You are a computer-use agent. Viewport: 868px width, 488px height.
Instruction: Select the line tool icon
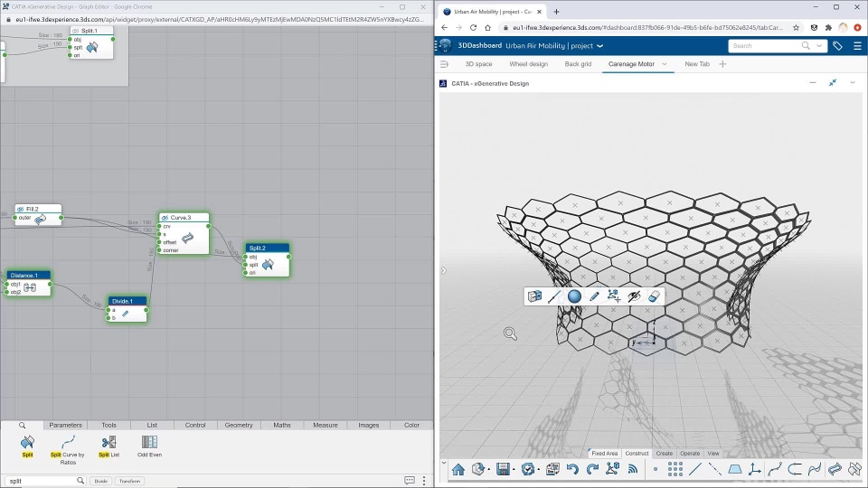pyautogui.click(x=694, y=469)
